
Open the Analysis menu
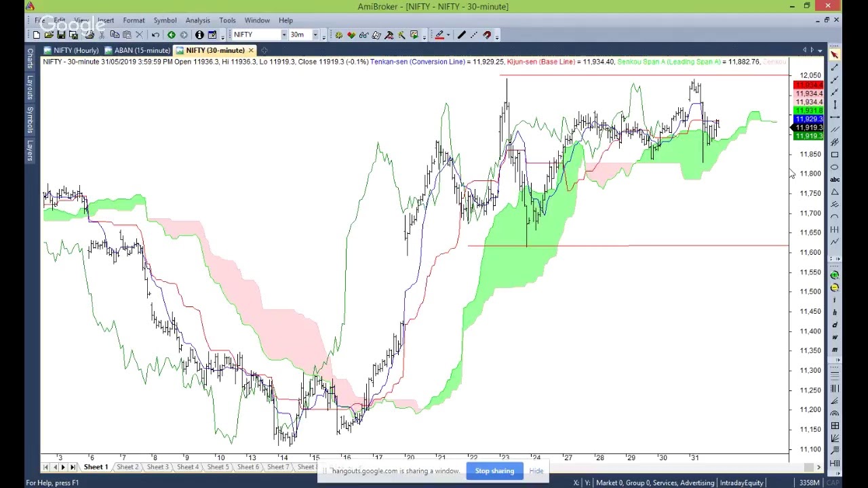(x=197, y=20)
